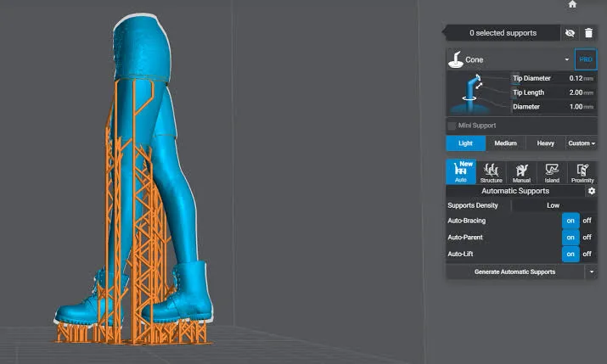Enable the Mini Support checkbox
This screenshot has height=364, width=607.
(452, 126)
